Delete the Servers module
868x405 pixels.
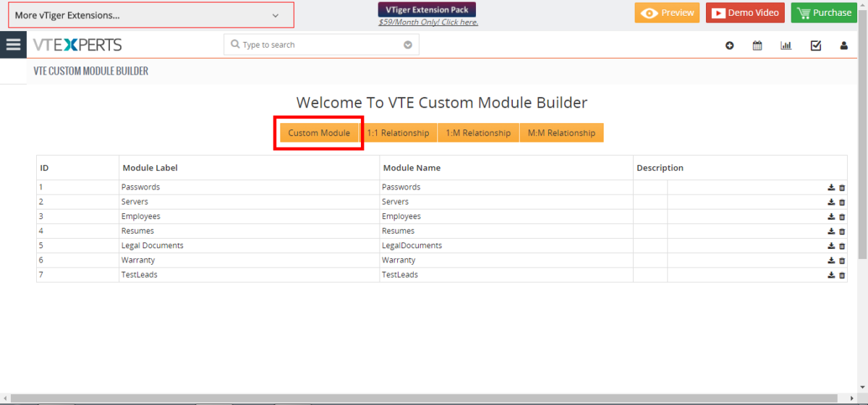(x=842, y=202)
